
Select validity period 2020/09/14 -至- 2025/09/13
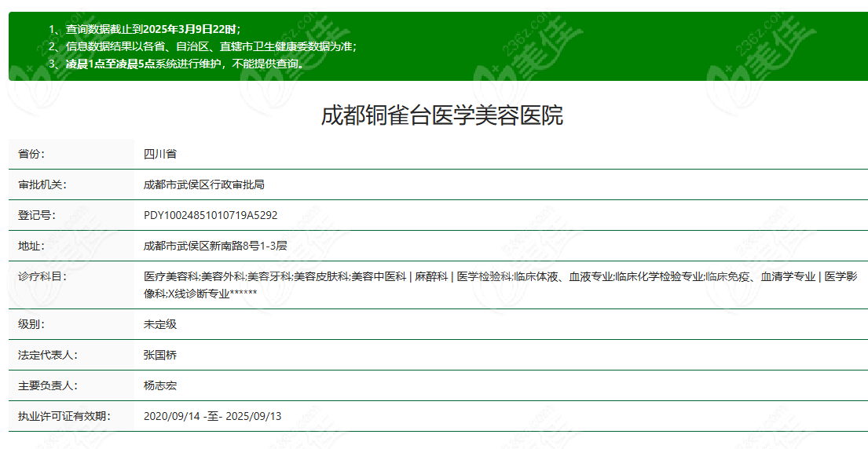point(213,416)
